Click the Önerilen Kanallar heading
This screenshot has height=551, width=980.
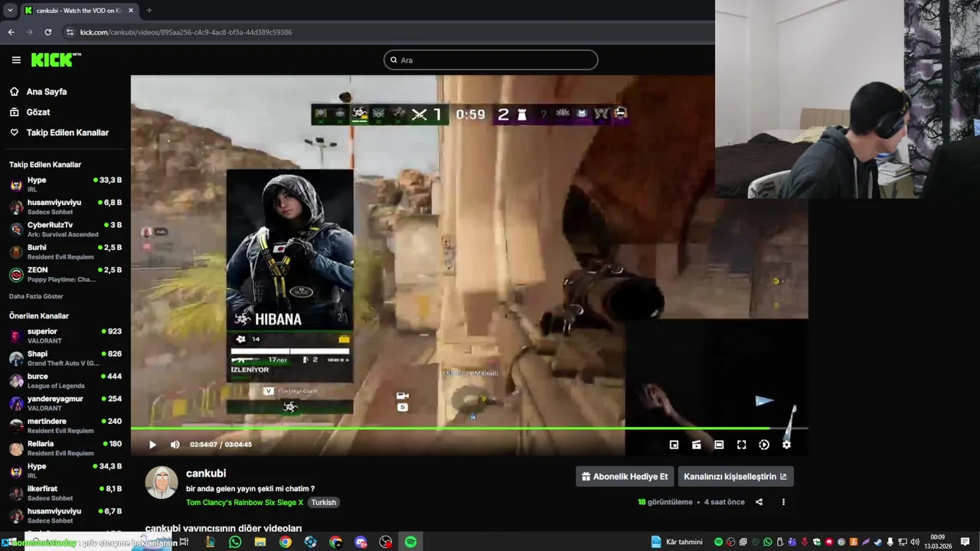[x=39, y=315]
